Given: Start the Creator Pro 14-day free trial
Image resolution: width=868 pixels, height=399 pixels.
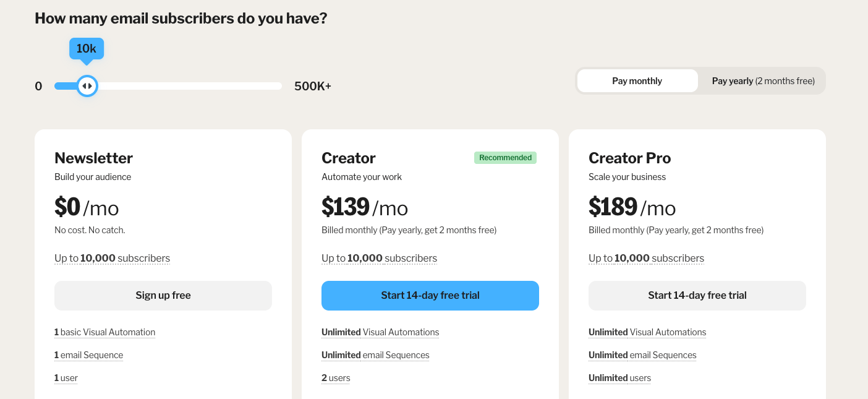Looking at the screenshot, I should [697, 296].
